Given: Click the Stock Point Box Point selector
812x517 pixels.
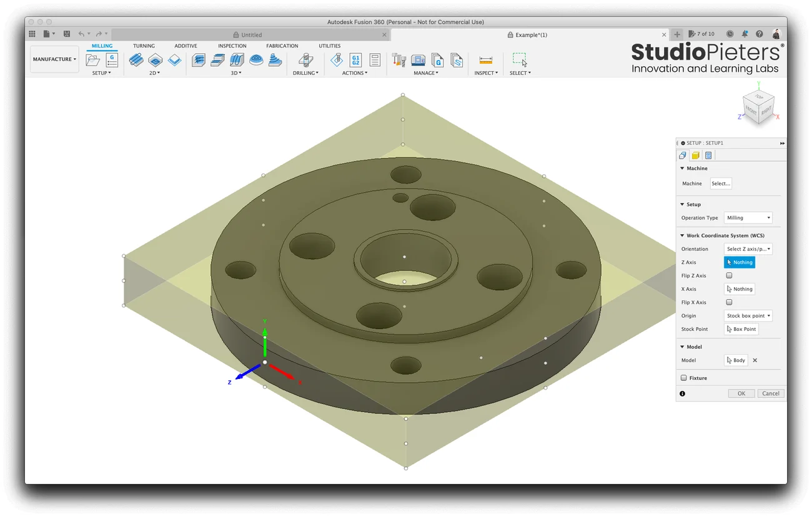Looking at the screenshot, I should 741,329.
